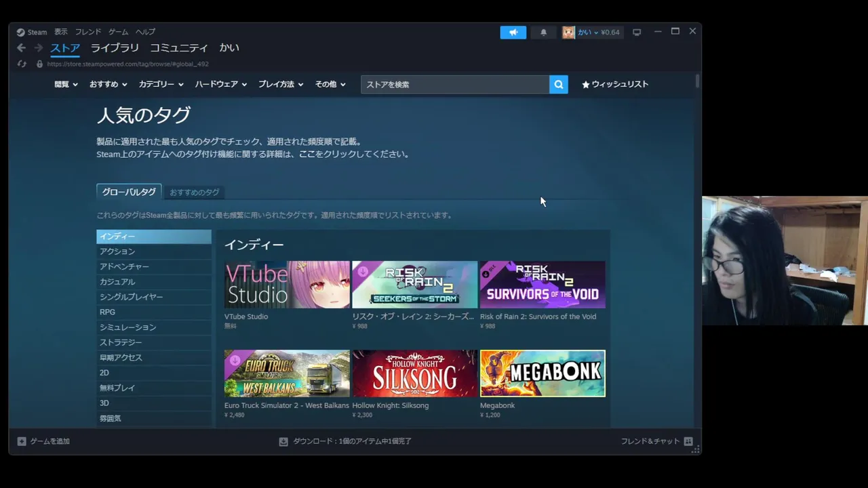This screenshot has height=488, width=868.
Task: Open the VTube Studio game thumbnail
Action: coord(287,285)
